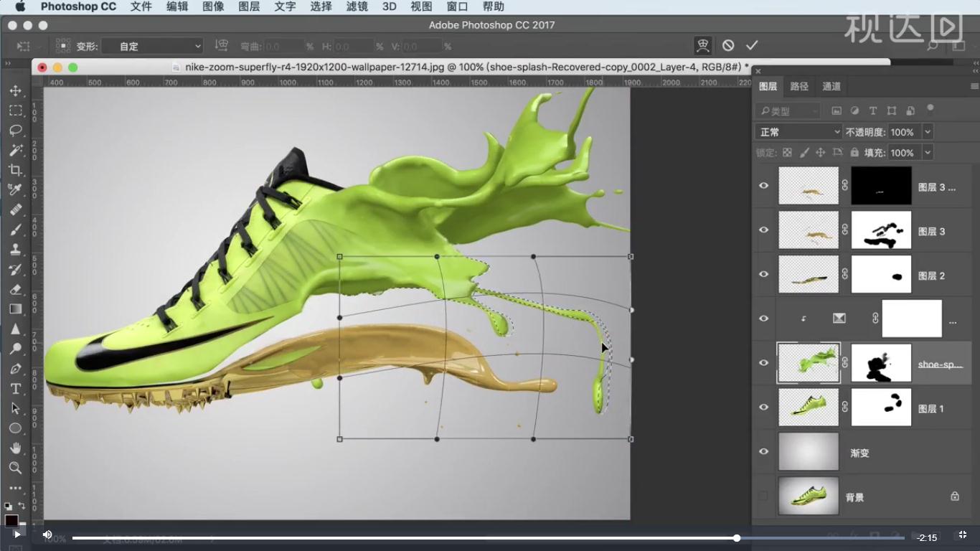Select the Eyedropper tool

click(15, 190)
